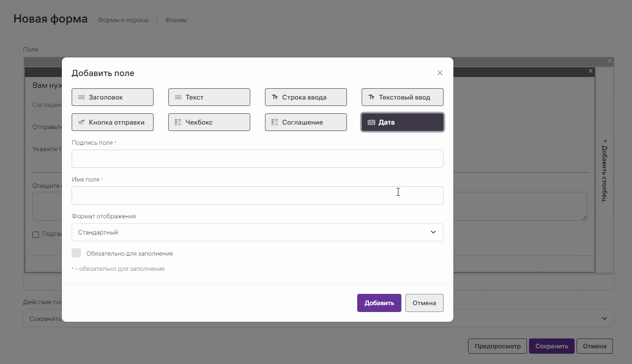Open the Формат отображения dropdown

click(257, 233)
